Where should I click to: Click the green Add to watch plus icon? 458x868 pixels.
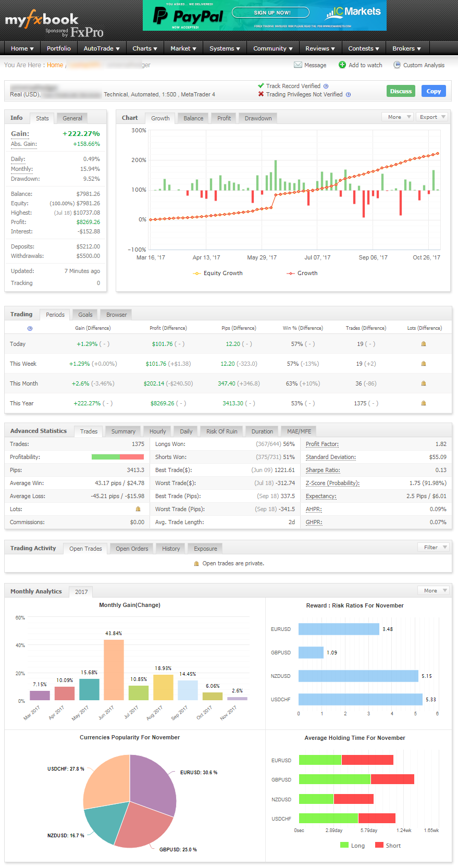pos(342,65)
